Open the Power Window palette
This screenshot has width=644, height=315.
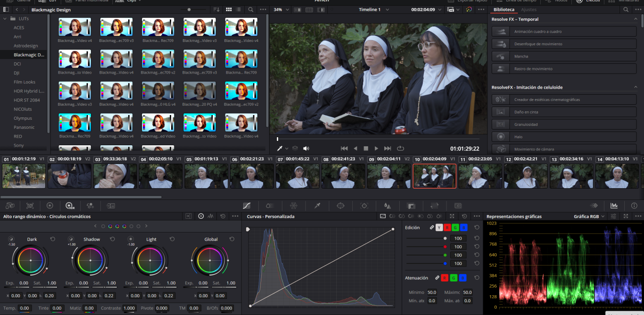[340, 206]
